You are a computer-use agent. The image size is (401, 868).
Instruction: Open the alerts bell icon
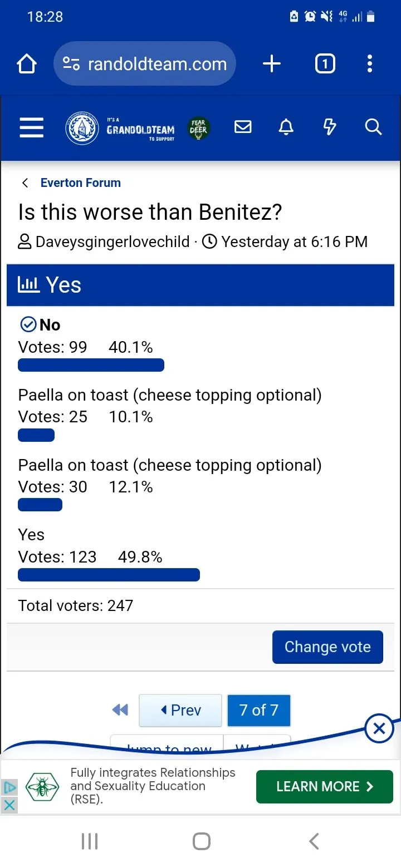click(x=286, y=127)
